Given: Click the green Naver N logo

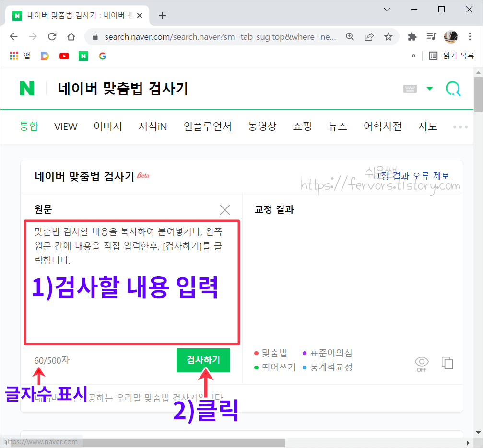Looking at the screenshot, I should (27, 88).
